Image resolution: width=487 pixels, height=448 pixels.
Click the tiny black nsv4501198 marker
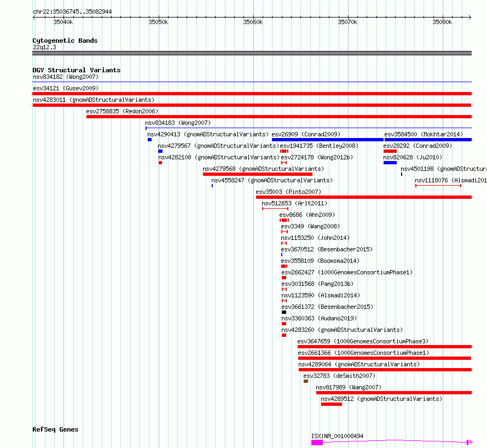[x=402, y=174]
